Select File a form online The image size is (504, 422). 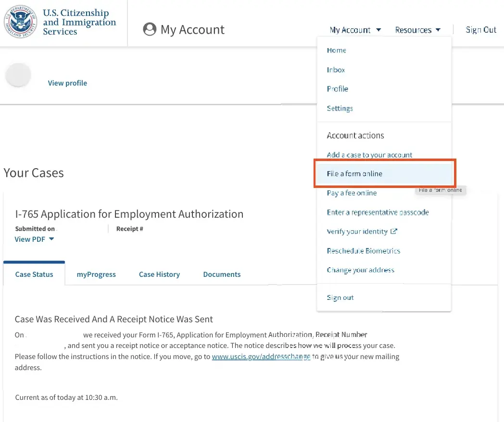click(354, 174)
